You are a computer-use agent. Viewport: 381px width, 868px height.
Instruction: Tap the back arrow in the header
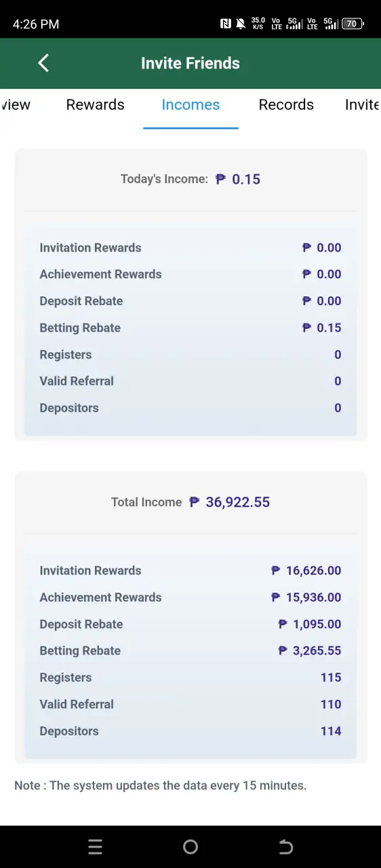click(43, 63)
